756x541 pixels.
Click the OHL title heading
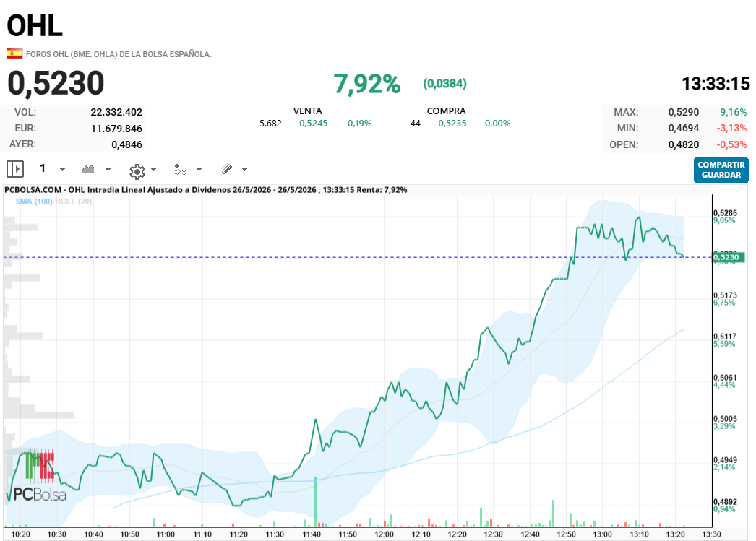[x=35, y=25]
